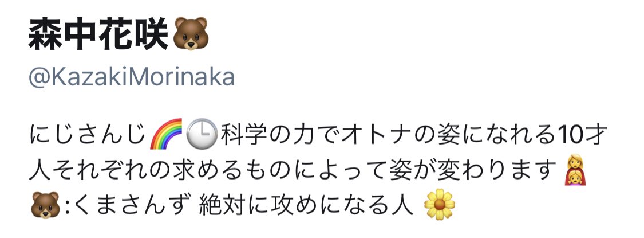The height and width of the screenshot is (238, 644).
Task: Click the rainbow emoji in the bio
Action: pyautogui.click(x=166, y=134)
